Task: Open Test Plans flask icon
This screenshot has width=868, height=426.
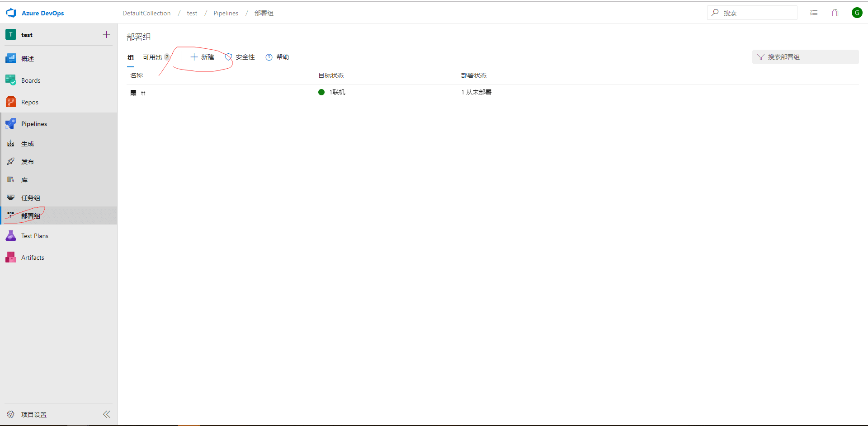Action: (11, 235)
